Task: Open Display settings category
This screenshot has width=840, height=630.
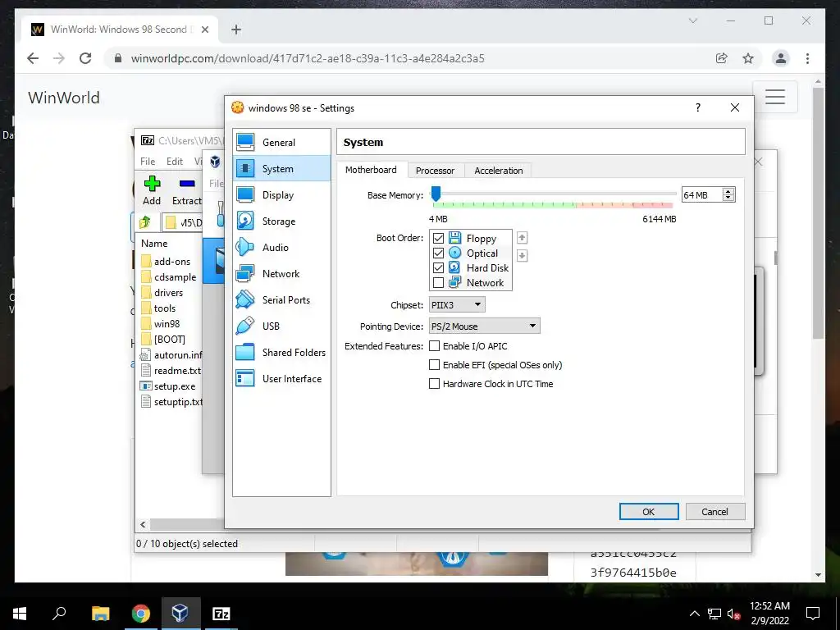Action: [x=282, y=195]
